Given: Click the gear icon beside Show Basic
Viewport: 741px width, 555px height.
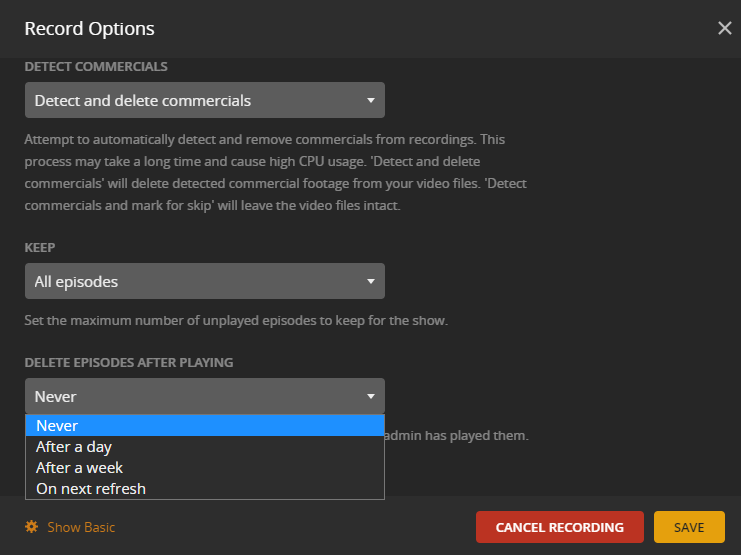Looking at the screenshot, I should pos(32,527).
